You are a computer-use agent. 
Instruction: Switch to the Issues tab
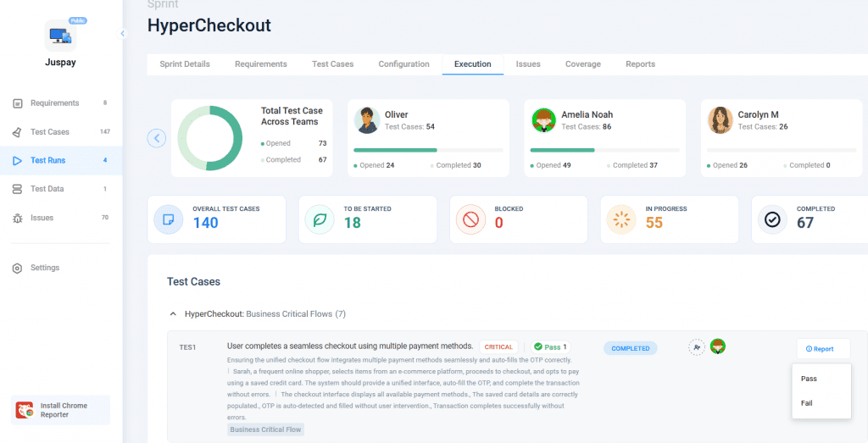click(528, 64)
